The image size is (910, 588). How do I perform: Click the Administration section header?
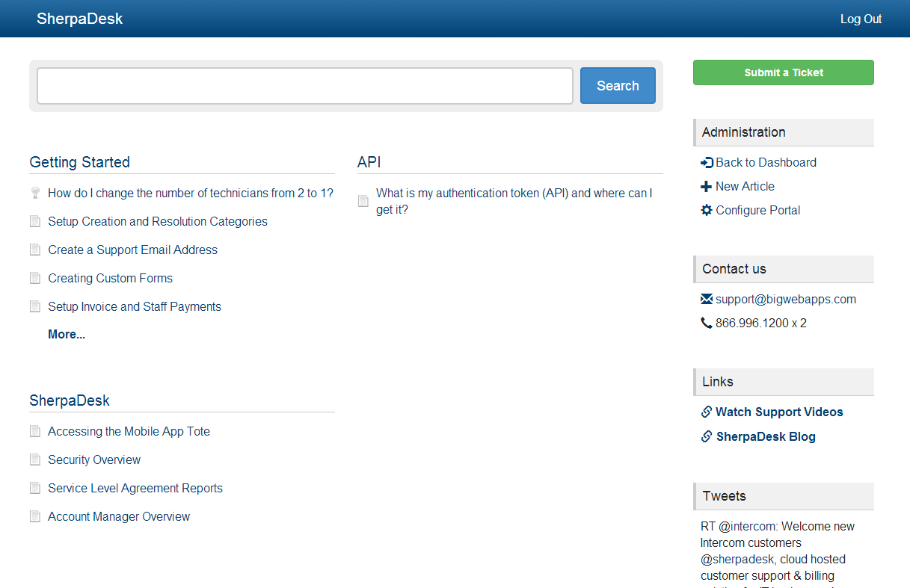pos(784,132)
